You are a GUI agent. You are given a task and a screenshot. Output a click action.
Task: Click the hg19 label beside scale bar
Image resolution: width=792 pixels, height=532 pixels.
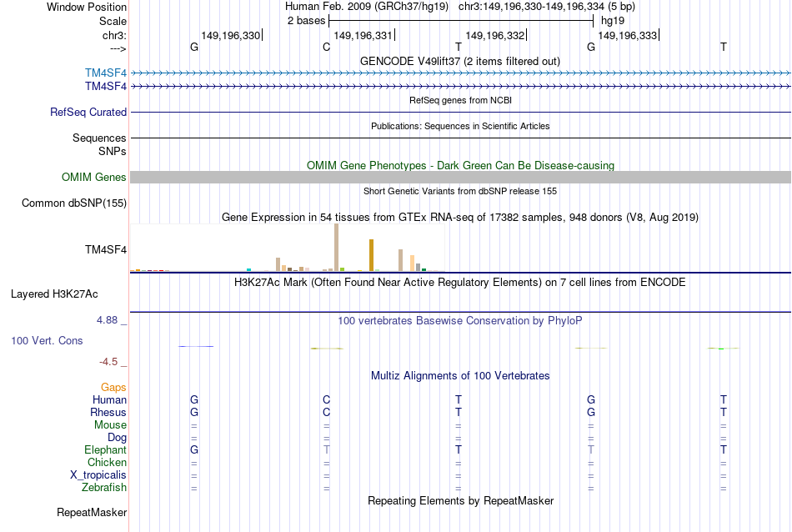coord(613,21)
